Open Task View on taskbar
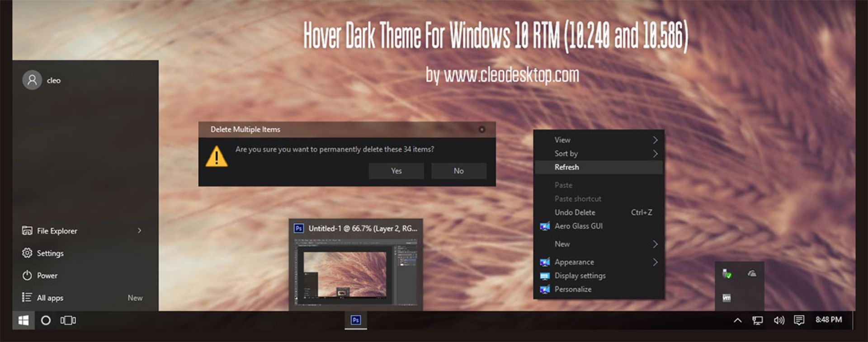 [68, 320]
